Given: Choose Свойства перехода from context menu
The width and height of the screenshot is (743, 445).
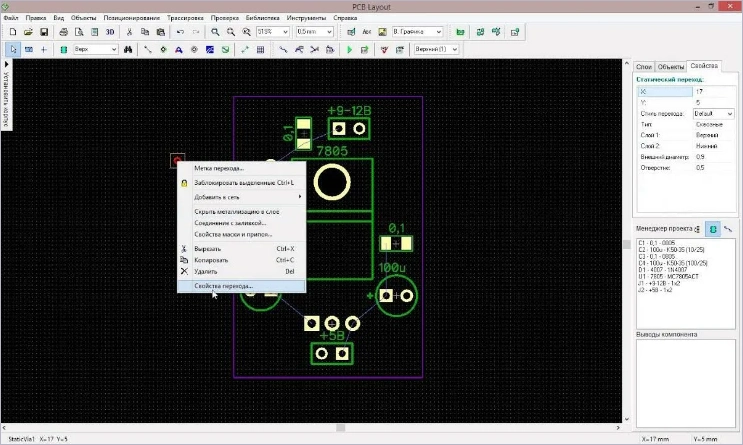Looking at the screenshot, I should click(x=224, y=286).
